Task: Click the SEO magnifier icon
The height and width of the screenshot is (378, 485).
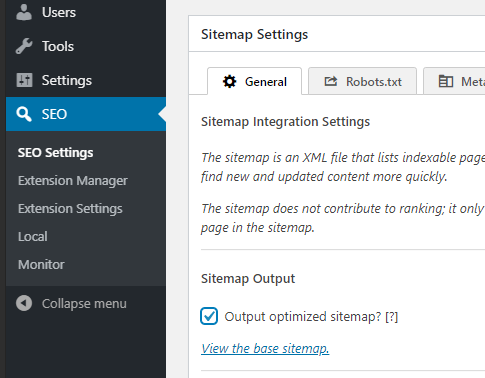Action: (24, 114)
